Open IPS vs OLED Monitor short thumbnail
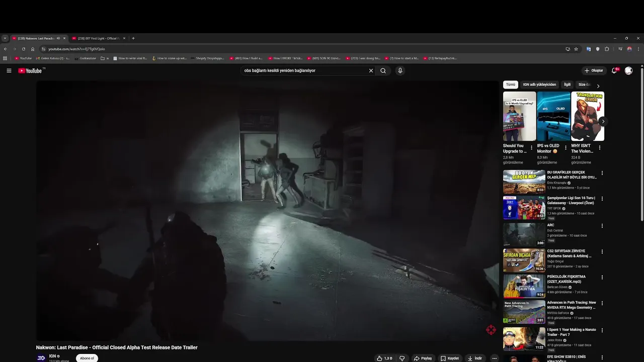The height and width of the screenshot is (362, 644). [x=553, y=116]
